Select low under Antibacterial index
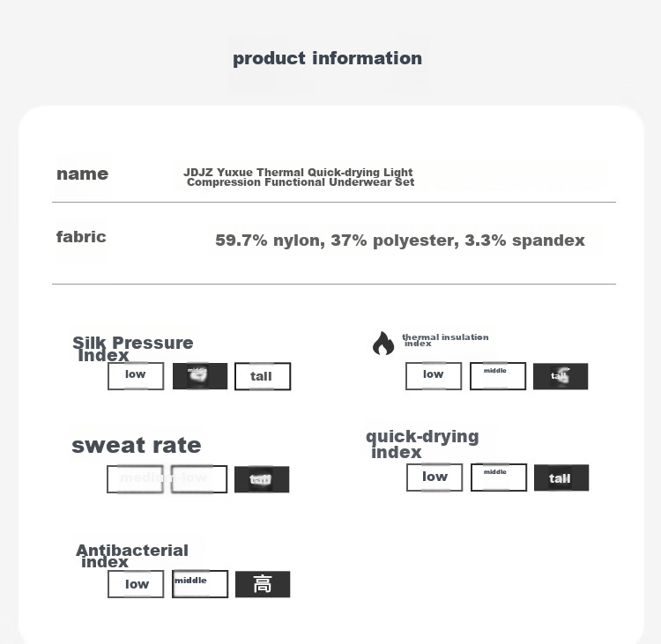 [x=136, y=584]
